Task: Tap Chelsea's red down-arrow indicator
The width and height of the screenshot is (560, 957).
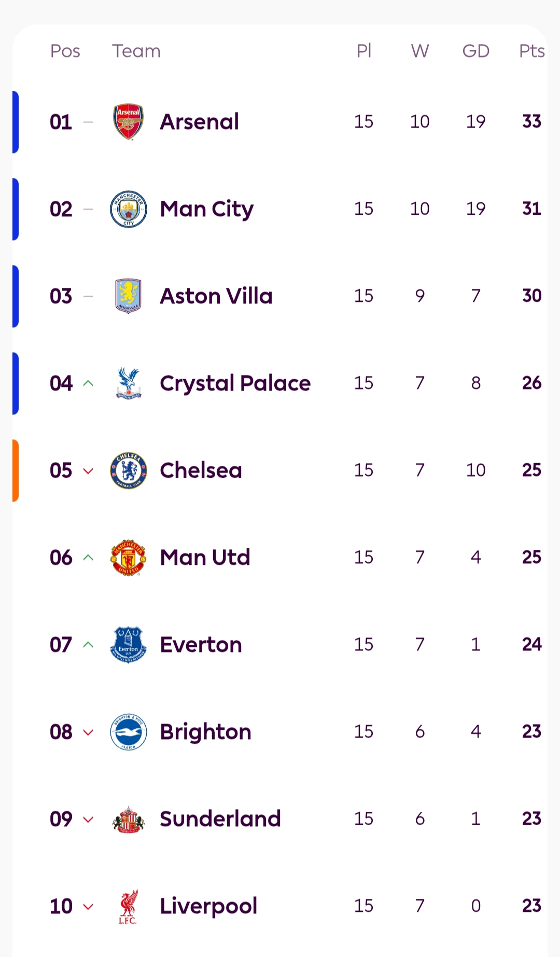Action: tap(88, 471)
